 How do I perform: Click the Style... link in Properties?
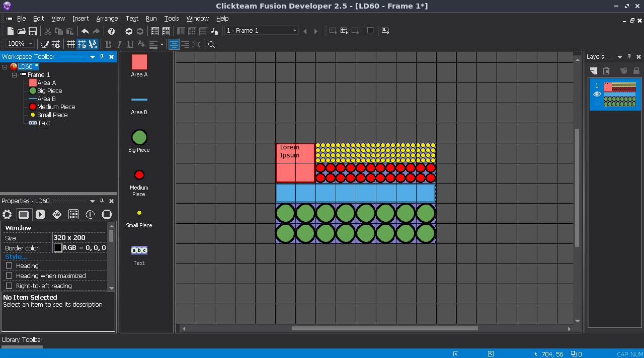pos(16,257)
